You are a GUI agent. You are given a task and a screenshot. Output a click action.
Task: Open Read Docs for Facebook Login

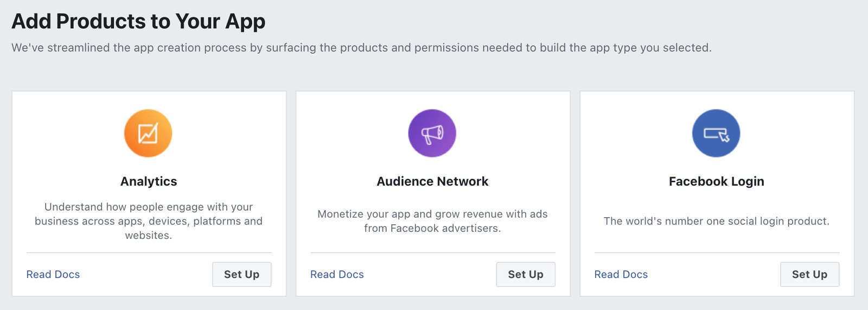pyautogui.click(x=621, y=274)
